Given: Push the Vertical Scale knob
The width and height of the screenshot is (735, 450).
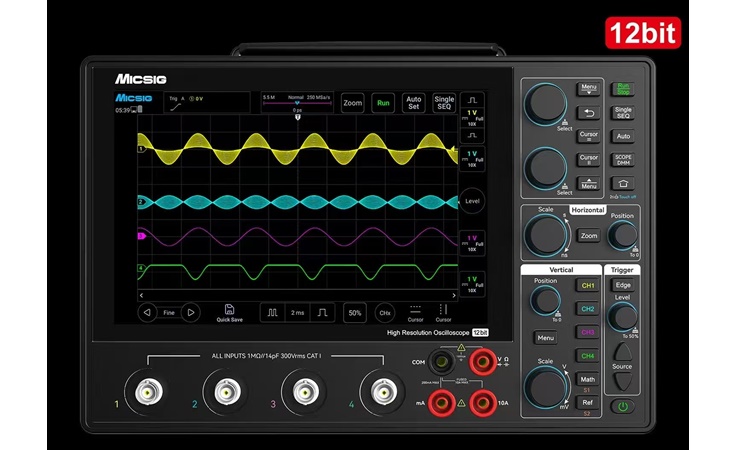Looking at the screenshot, I should coord(545,387).
